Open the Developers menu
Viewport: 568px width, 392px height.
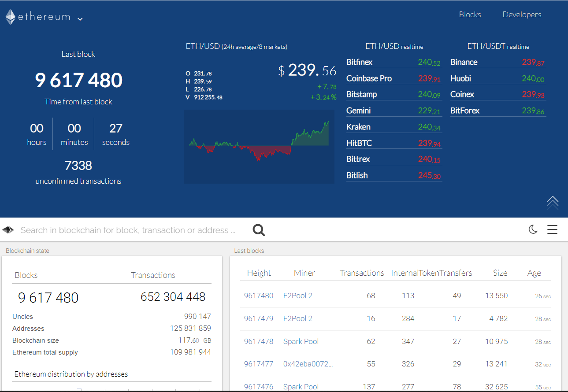click(x=522, y=15)
